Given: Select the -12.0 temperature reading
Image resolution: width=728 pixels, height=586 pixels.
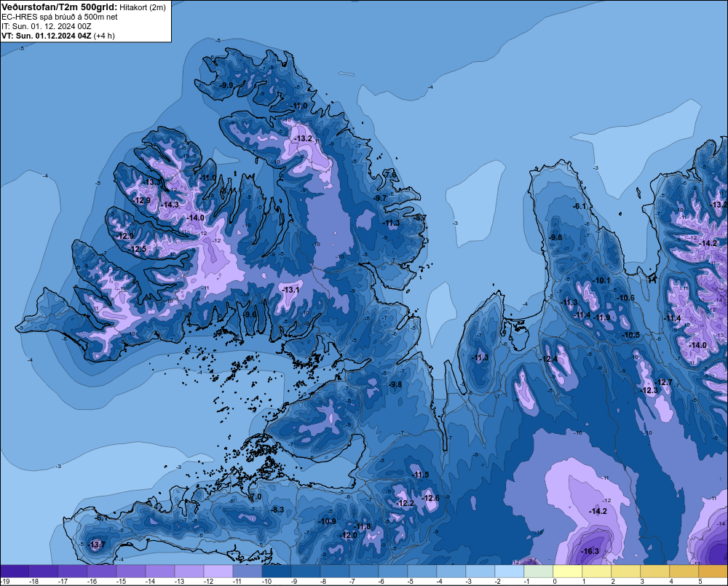Looking at the screenshot, I should [349, 535].
